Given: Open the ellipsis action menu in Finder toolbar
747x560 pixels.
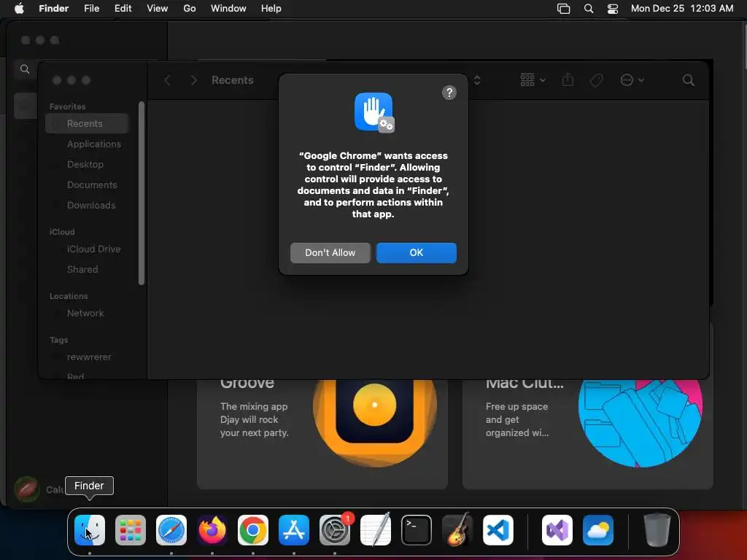Looking at the screenshot, I should [632, 80].
